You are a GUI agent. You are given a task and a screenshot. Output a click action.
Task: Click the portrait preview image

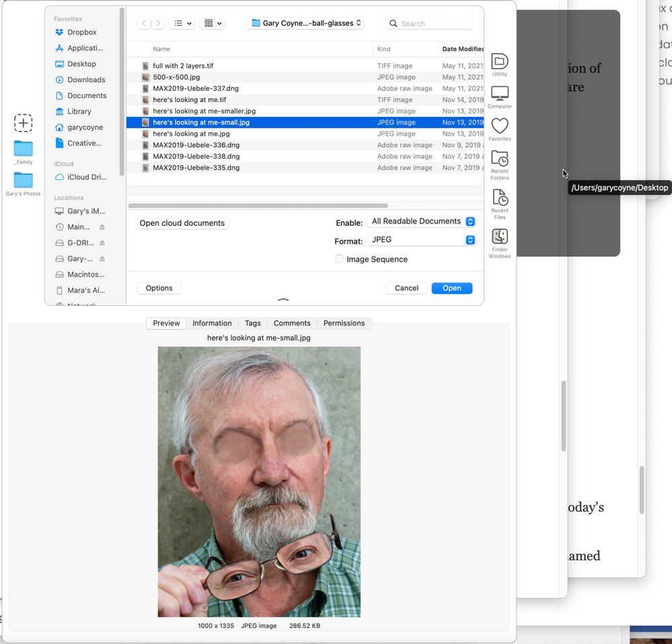(259, 482)
